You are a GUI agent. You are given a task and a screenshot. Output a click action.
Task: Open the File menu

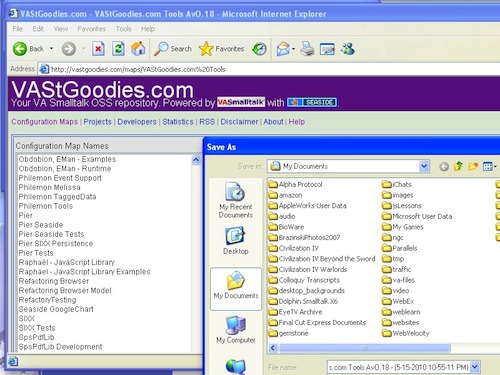click(17, 29)
